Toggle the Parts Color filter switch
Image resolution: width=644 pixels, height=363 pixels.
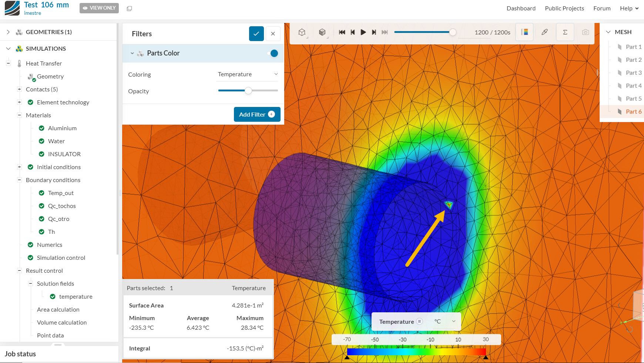[273, 53]
